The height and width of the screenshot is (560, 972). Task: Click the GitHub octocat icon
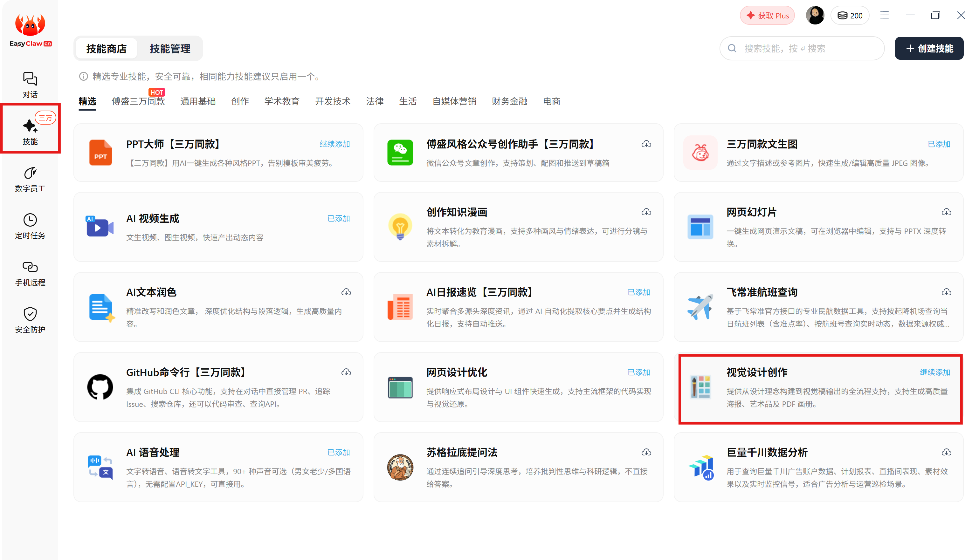[100, 386]
